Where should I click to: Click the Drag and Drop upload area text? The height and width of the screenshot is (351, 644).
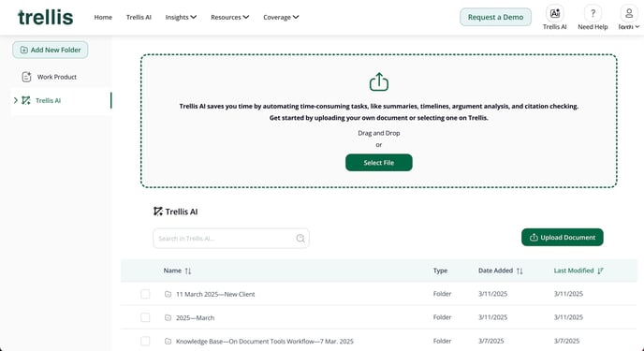(379, 133)
